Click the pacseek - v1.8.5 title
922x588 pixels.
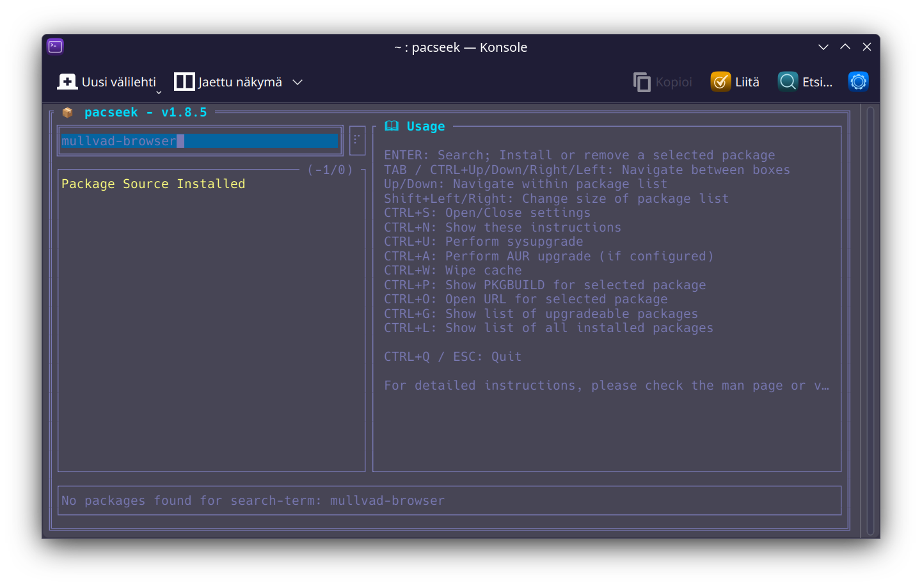click(x=146, y=112)
